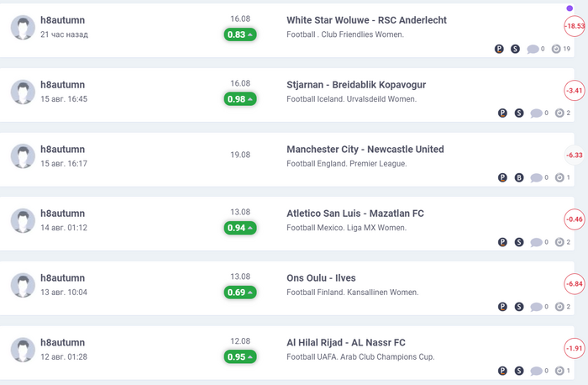
Task: Click the P badge on Al Hilal Rijad row
Action: click(x=502, y=371)
